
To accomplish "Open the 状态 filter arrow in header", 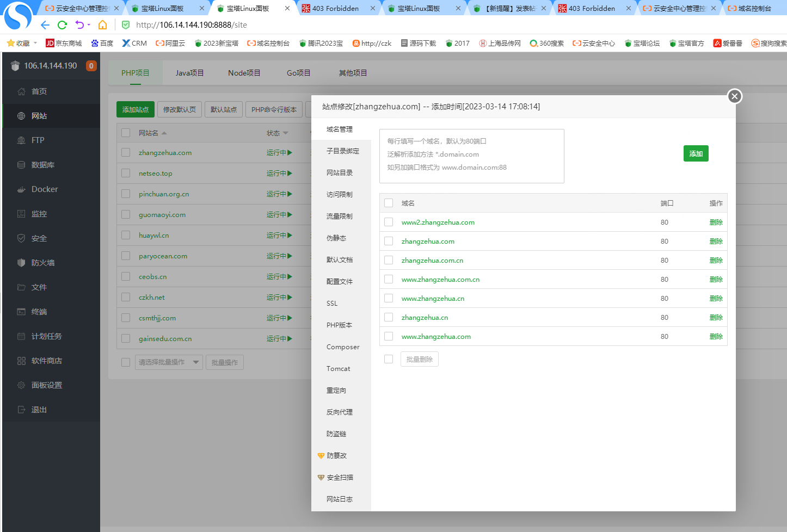I will pyautogui.click(x=286, y=133).
